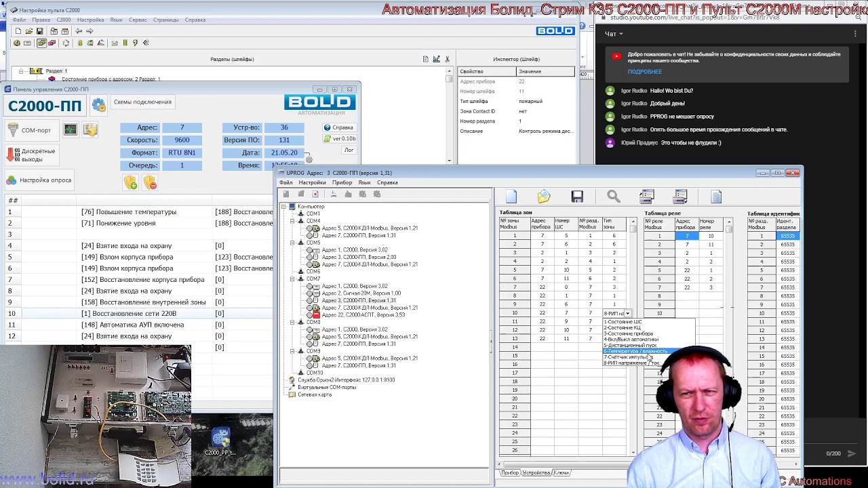Open Файл menu in UPROG window
Screen dimensions: 868x488
[x=286, y=183]
